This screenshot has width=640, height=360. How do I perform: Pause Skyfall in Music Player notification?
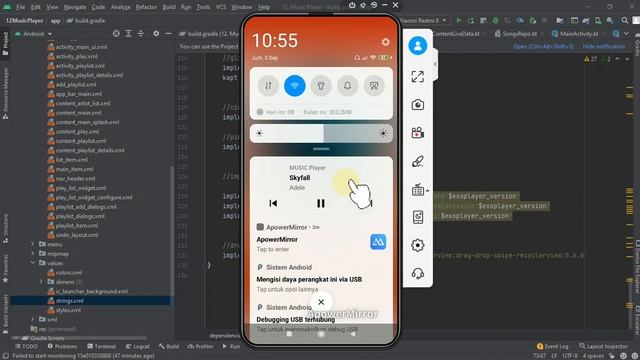[x=321, y=203]
